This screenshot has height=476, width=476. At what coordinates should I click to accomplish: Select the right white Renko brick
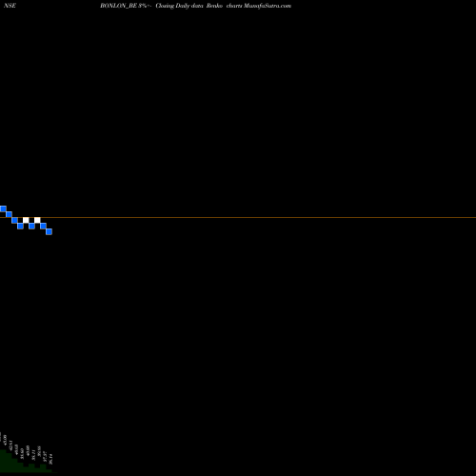click(37, 220)
